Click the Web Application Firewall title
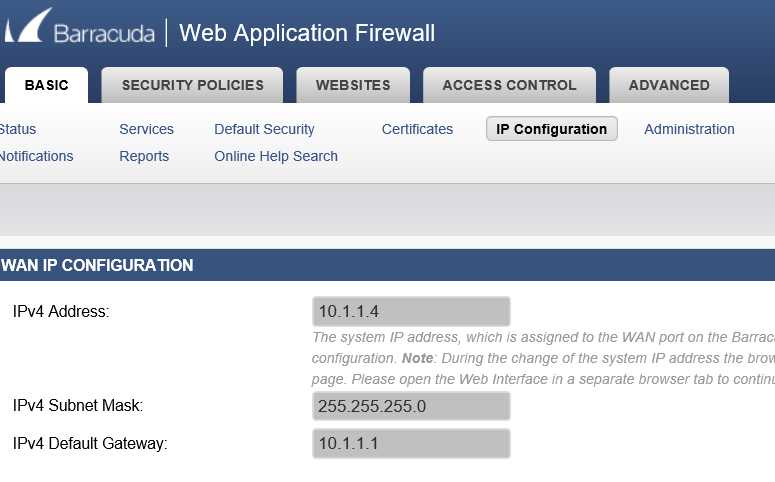Viewport: 775px width, 482px height. pyautogui.click(x=307, y=33)
